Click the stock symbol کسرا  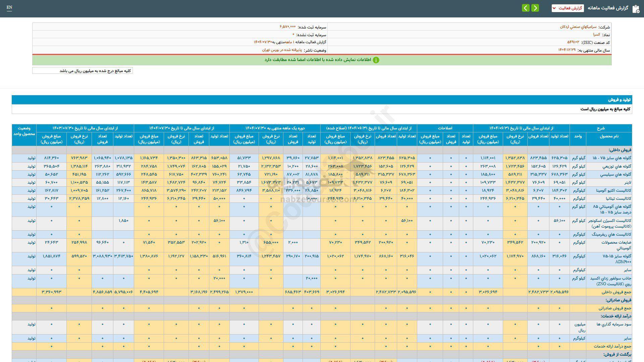point(596,35)
